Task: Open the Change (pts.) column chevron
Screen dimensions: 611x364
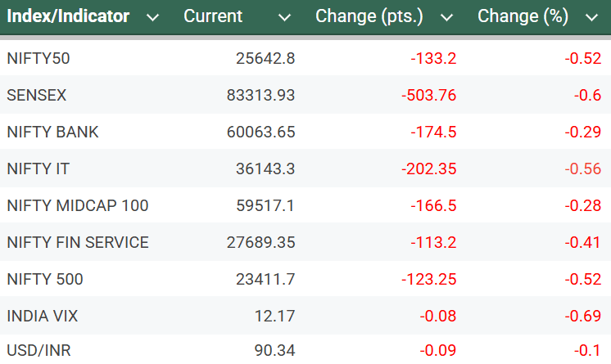Action: click(446, 17)
